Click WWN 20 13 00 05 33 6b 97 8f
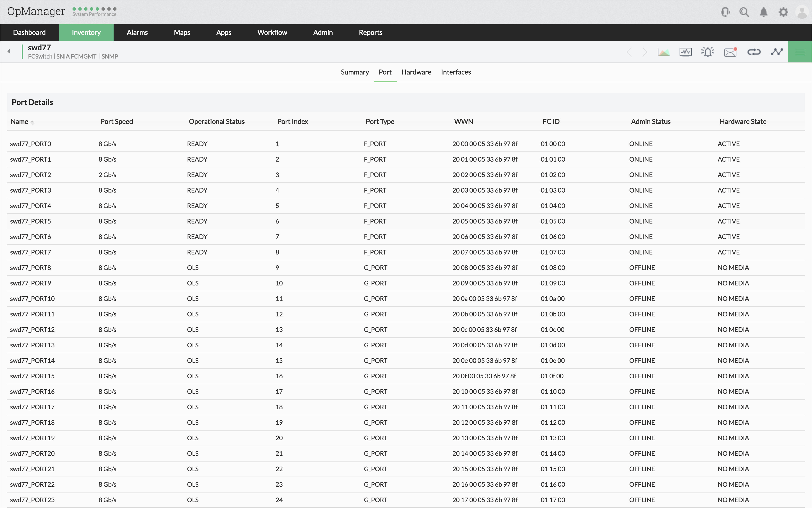The width and height of the screenshot is (812, 508). [485, 438]
